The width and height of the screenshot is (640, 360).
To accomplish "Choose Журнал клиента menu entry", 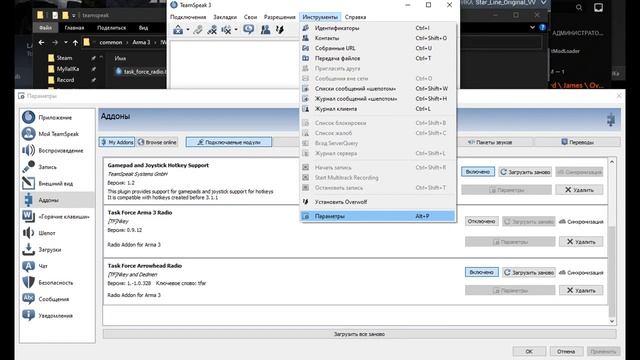I will click(378, 109).
